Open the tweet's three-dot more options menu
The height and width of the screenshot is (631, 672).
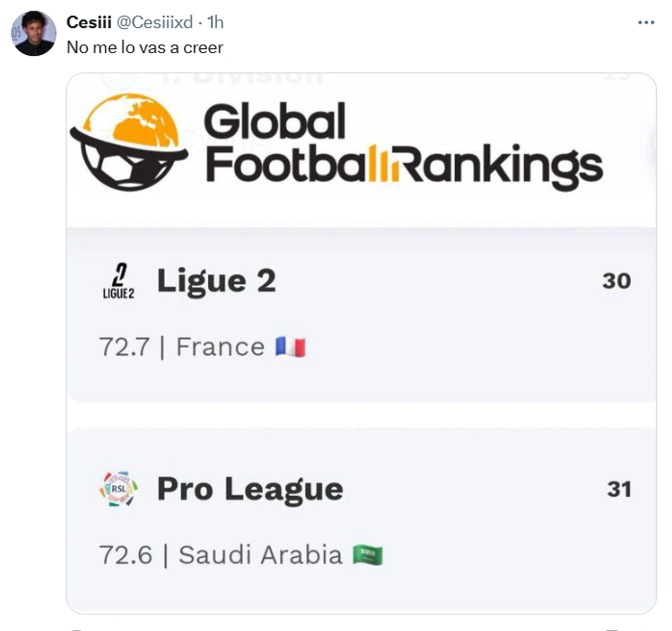click(646, 23)
